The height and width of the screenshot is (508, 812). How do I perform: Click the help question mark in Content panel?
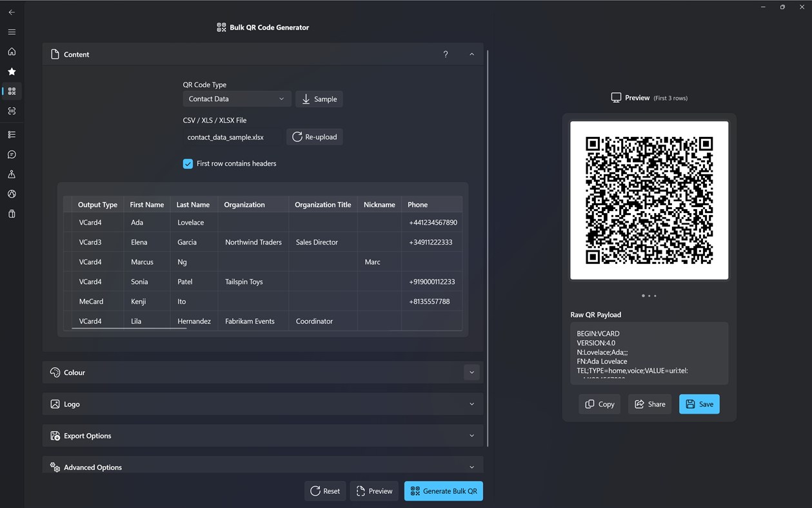445,54
